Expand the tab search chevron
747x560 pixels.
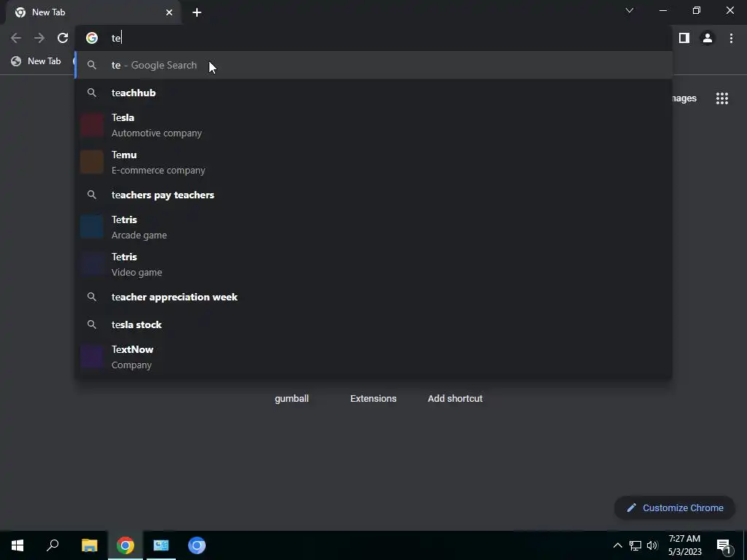pos(630,10)
